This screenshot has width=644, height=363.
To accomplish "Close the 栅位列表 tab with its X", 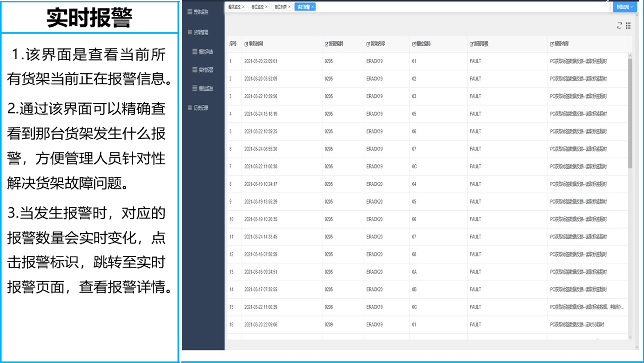I will (x=289, y=7).
